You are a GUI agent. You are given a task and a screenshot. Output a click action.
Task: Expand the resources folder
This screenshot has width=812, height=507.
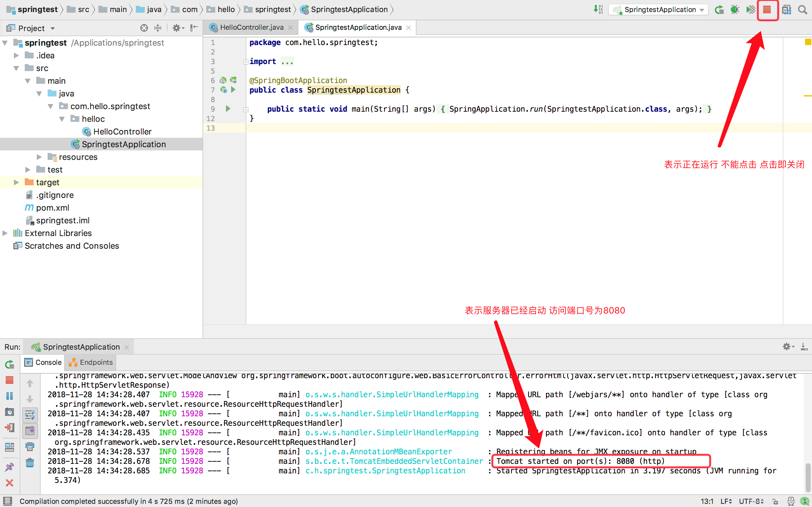pos(39,157)
